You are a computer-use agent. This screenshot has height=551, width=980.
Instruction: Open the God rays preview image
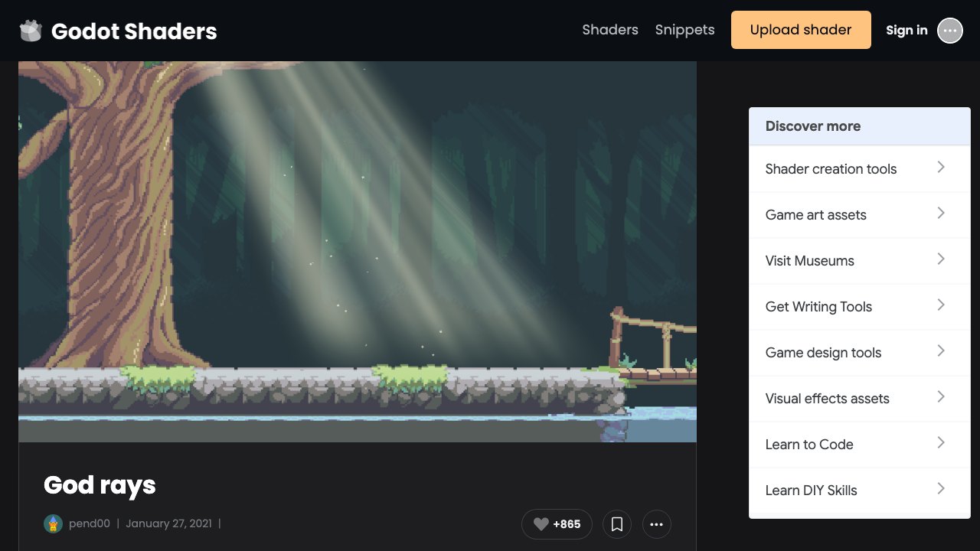click(x=358, y=252)
